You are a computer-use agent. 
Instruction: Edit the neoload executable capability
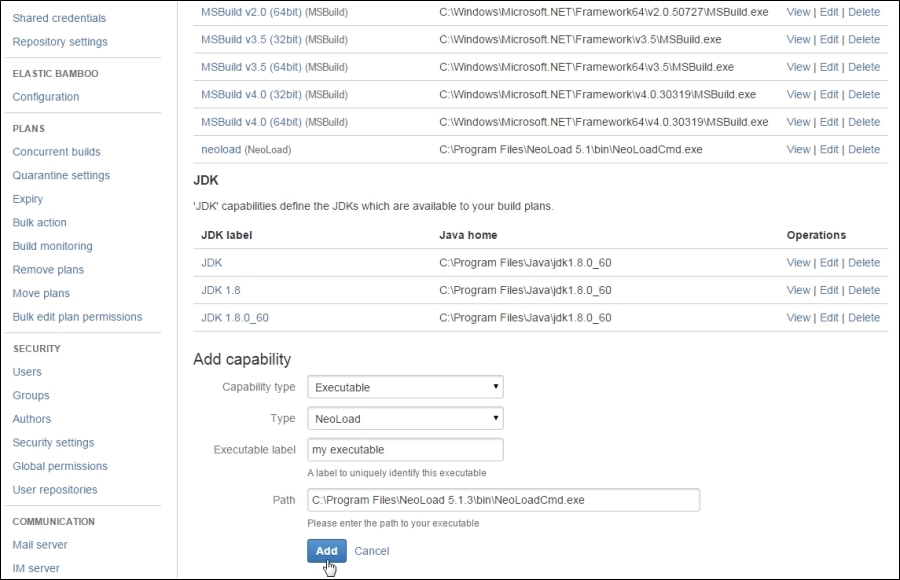coord(829,149)
